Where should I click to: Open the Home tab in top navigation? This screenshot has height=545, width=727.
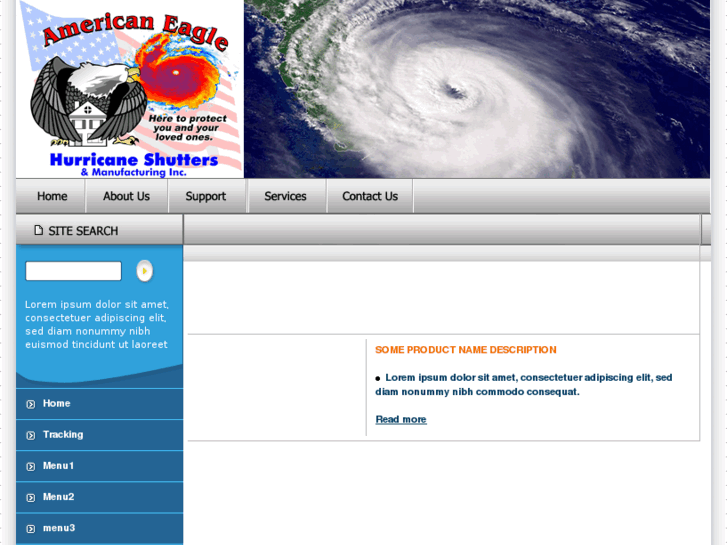pos(52,196)
